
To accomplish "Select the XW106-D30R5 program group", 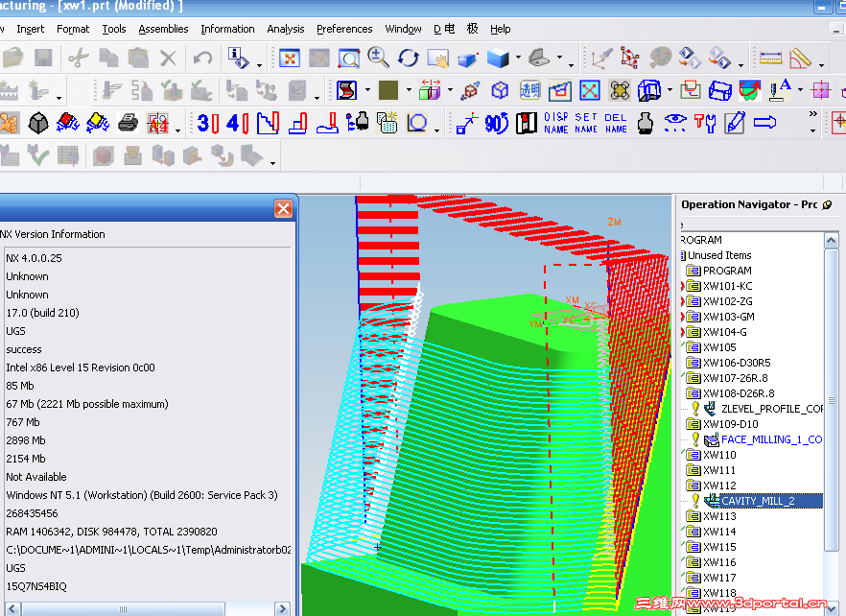I will (x=737, y=363).
